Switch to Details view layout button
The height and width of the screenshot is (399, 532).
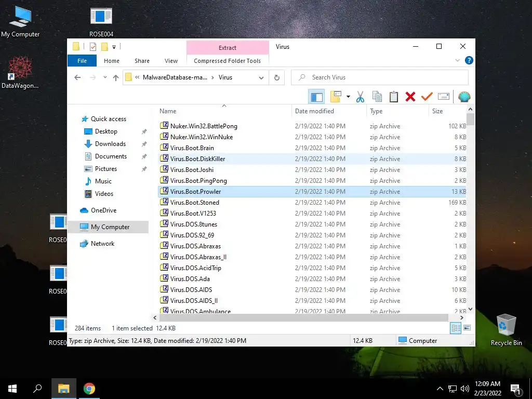pos(456,328)
